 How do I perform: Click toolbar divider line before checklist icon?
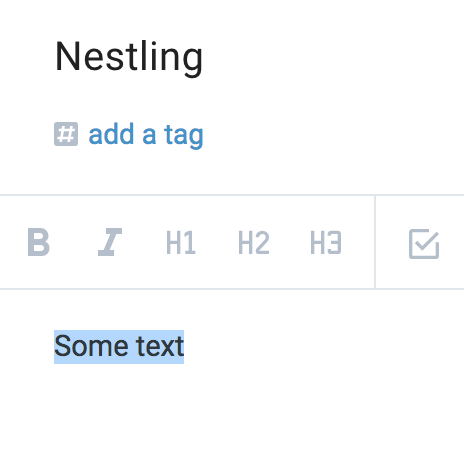375,242
